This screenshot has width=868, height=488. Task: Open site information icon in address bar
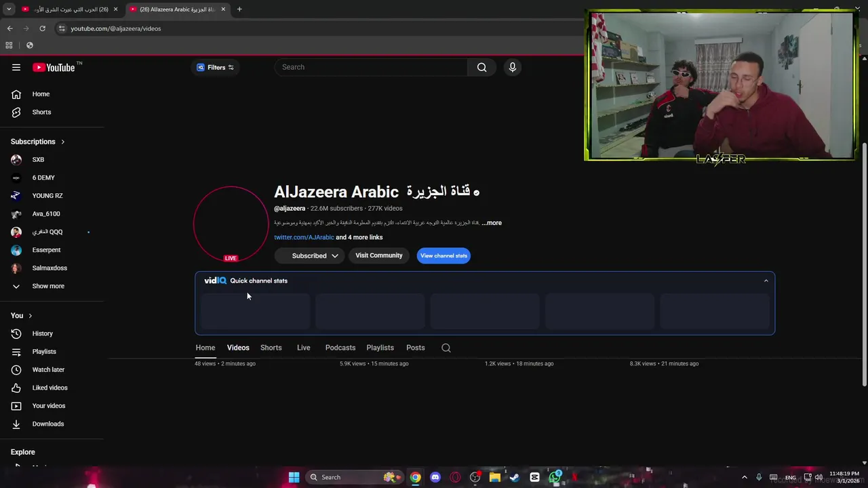tap(61, 28)
